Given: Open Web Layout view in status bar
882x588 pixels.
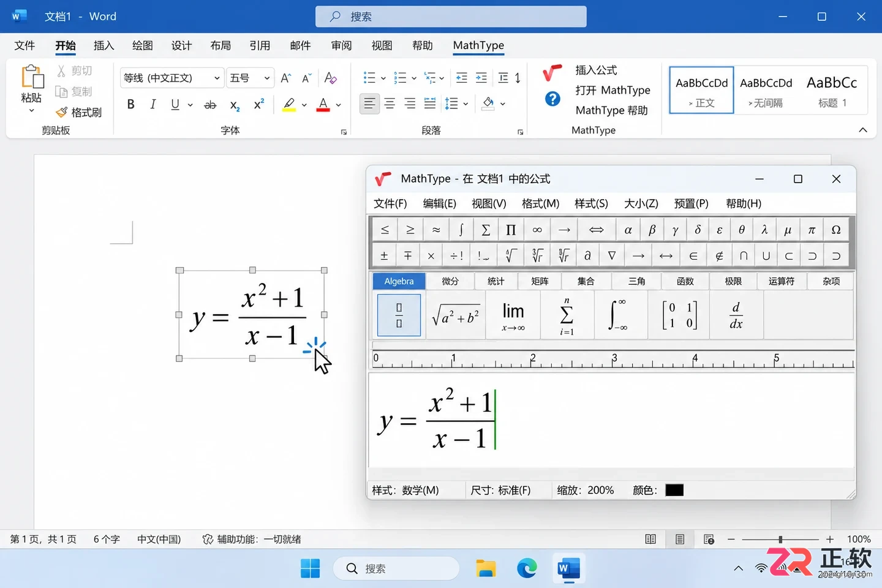Looking at the screenshot, I should click(x=709, y=539).
